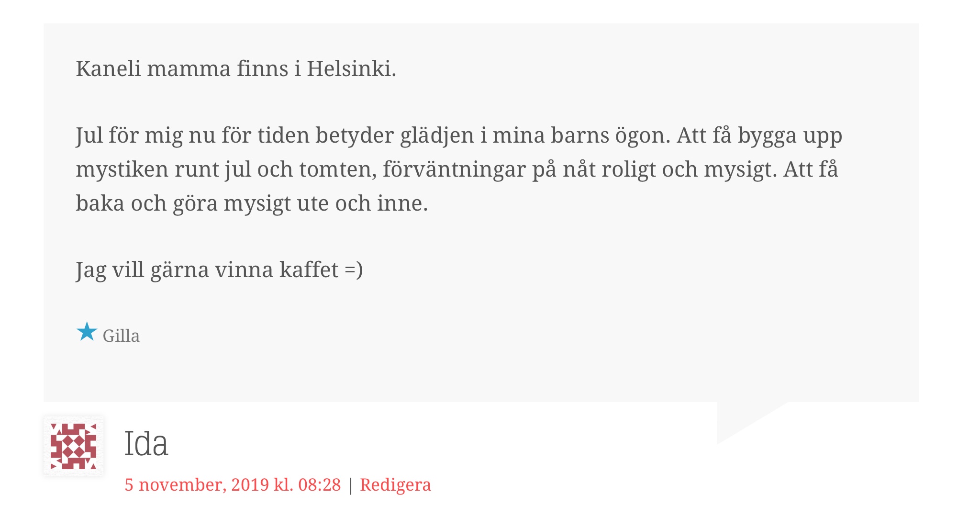The height and width of the screenshot is (506, 980).
Task: Open Ida's red patterned avatar
Action: 74,446
